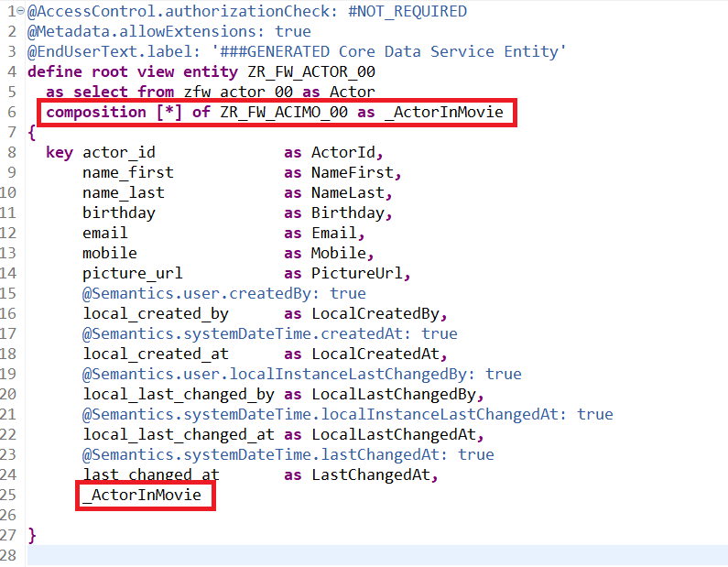Viewport: 728px width, 567px height.
Task: Click the composition keyword
Action: 96,112
